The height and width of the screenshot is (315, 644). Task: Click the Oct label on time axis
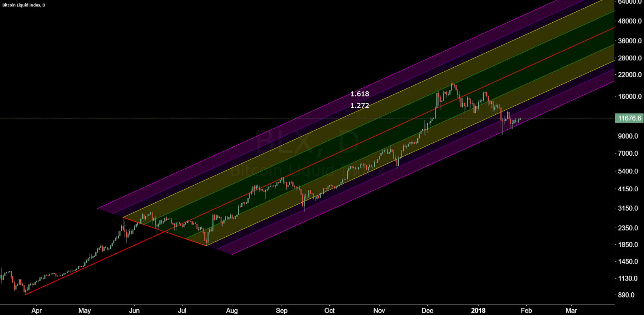click(x=329, y=311)
